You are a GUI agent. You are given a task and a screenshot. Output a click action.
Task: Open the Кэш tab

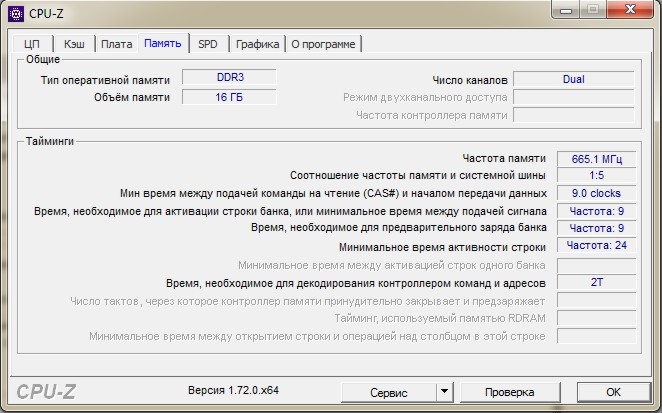coord(74,44)
